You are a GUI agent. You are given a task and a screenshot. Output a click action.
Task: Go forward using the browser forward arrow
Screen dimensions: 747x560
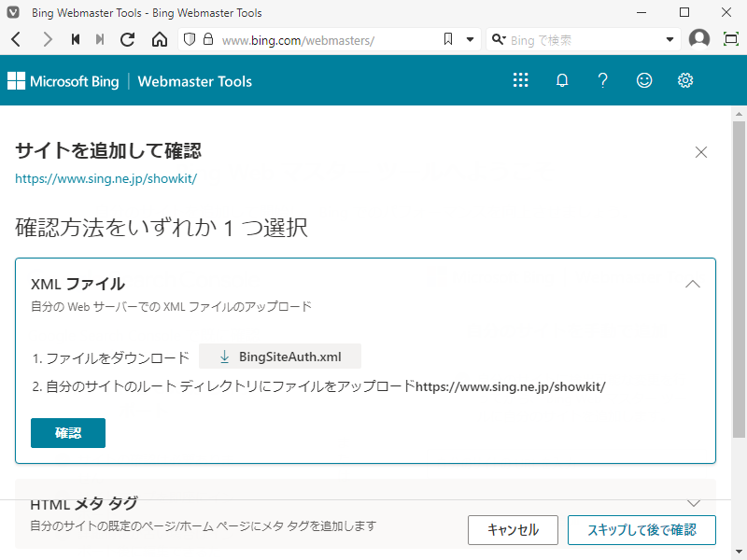47,39
